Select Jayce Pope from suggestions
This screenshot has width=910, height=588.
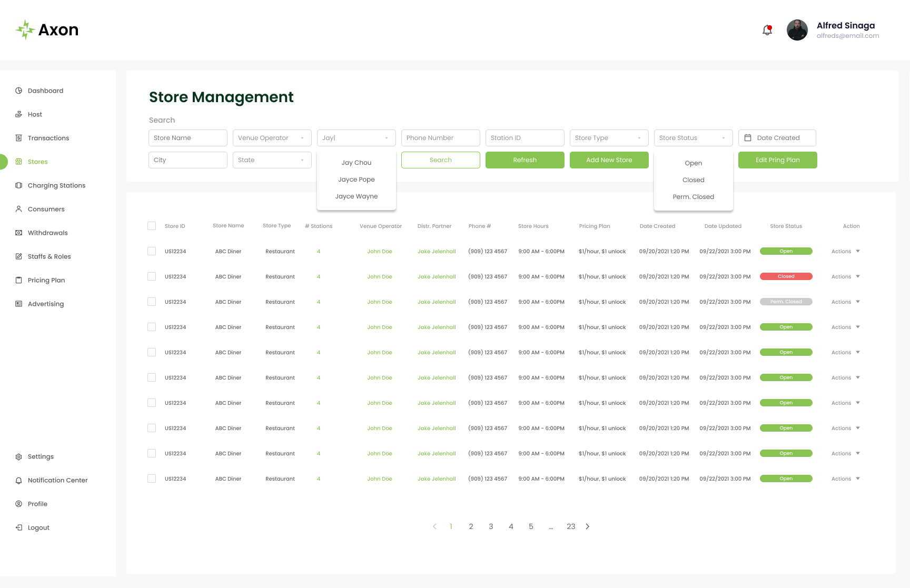pyautogui.click(x=357, y=180)
